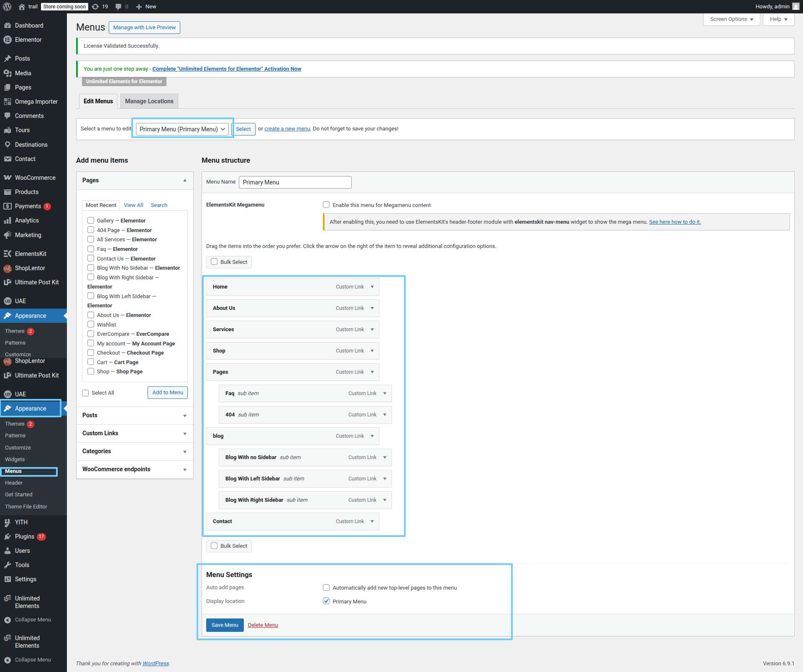Click the comments bubble icon in admin bar
The height and width of the screenshot is (672, 803).
119,6
